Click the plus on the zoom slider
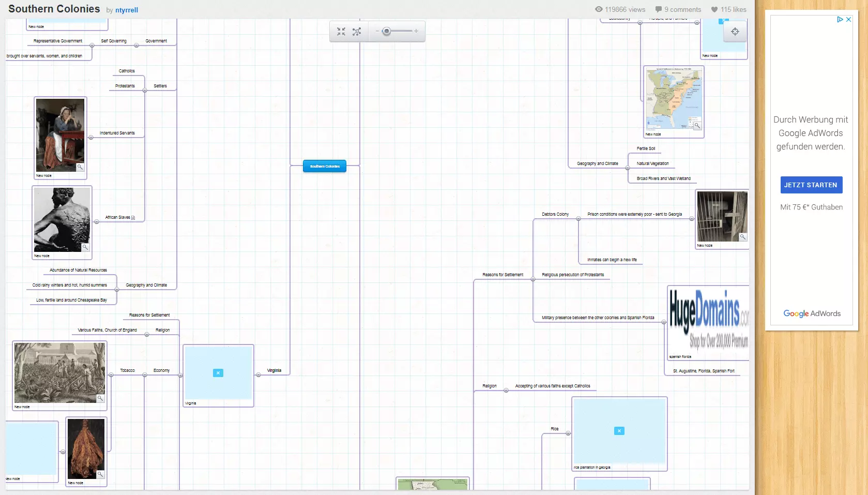Screen dimensions: 868x495 tap(416, 32)
